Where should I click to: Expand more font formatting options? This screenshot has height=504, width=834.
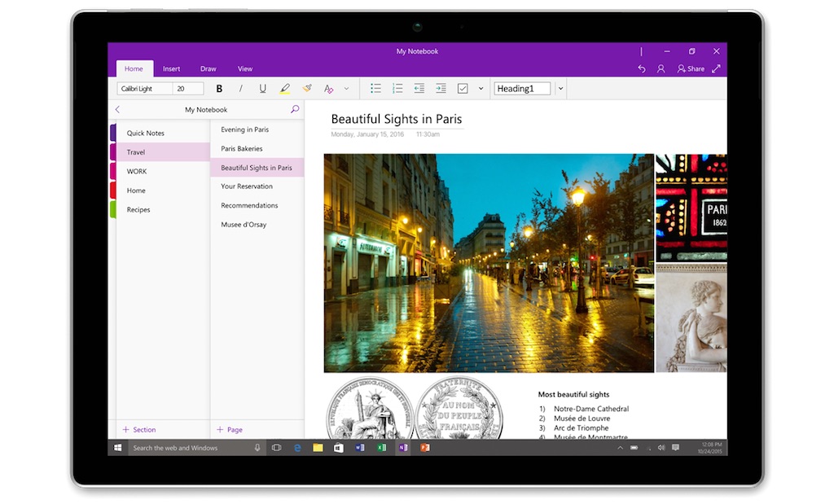346,89
